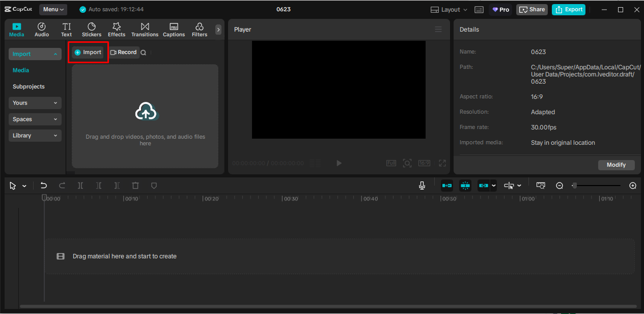
Task: Collapse the Import section header
Action: [35, 54]
